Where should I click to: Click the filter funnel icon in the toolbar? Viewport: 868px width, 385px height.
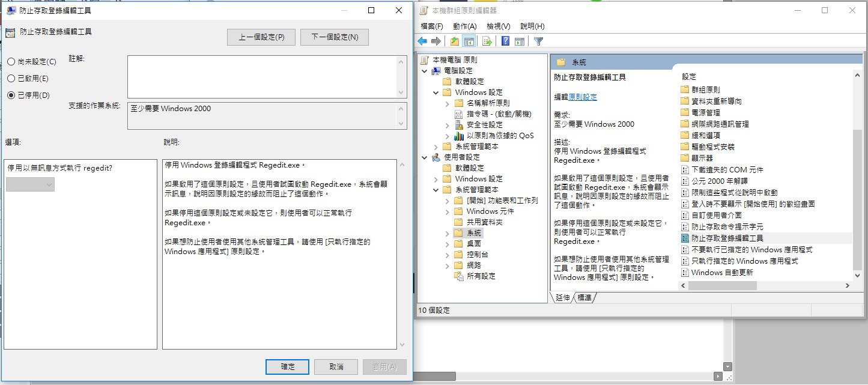pos(539,41)
